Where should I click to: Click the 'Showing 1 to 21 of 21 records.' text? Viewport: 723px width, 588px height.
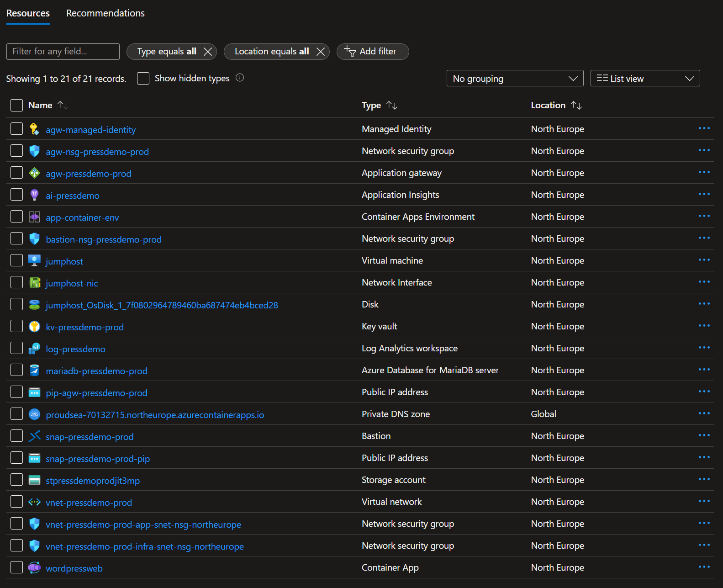66,79
